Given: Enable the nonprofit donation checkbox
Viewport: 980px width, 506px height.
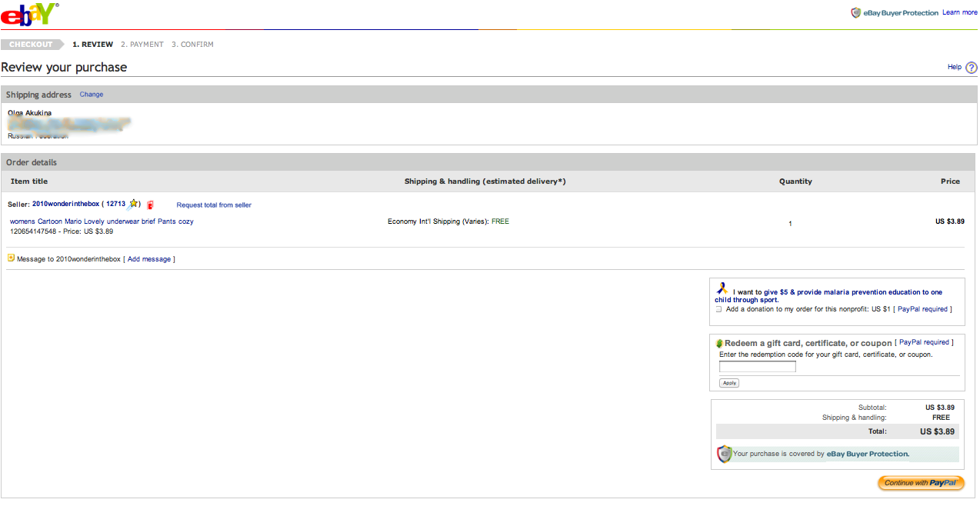Looking at the screenshot, I should click(718, 309).
